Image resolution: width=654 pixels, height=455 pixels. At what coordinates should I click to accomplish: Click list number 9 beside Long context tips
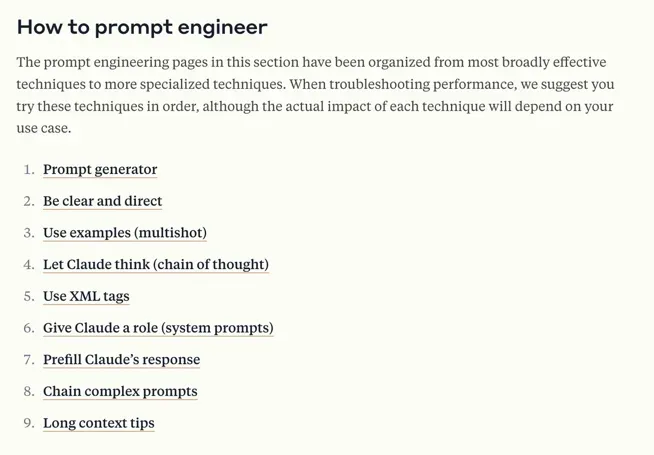pyautogui.click(x=29, y=423)
